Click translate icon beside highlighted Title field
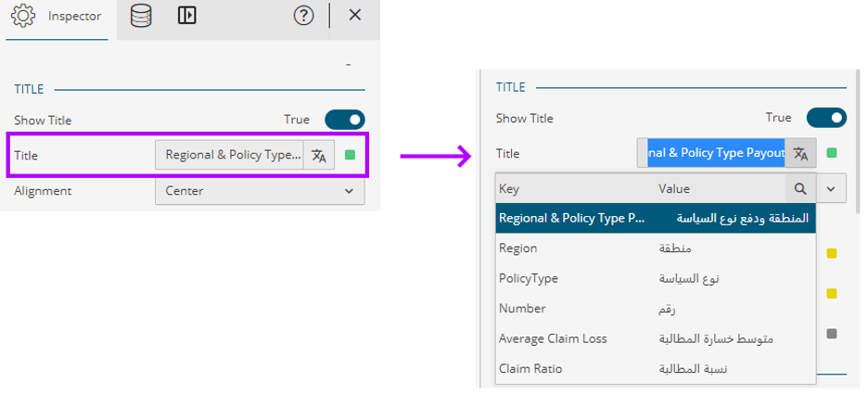Image resolution: width=868 pixels, height=395 pixels. coord(800,153)
